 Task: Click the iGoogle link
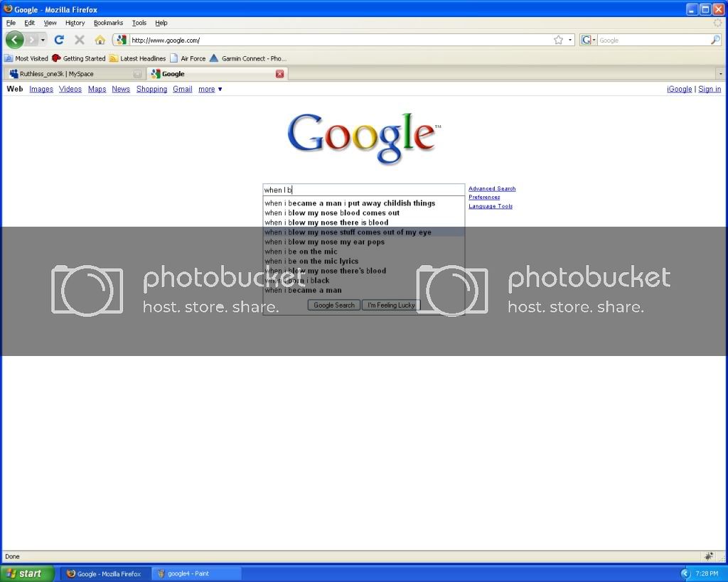tap(679, 89)
